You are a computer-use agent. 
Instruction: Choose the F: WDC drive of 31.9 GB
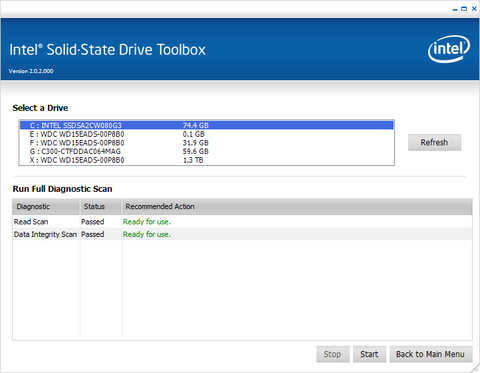(x=206, y=143)
